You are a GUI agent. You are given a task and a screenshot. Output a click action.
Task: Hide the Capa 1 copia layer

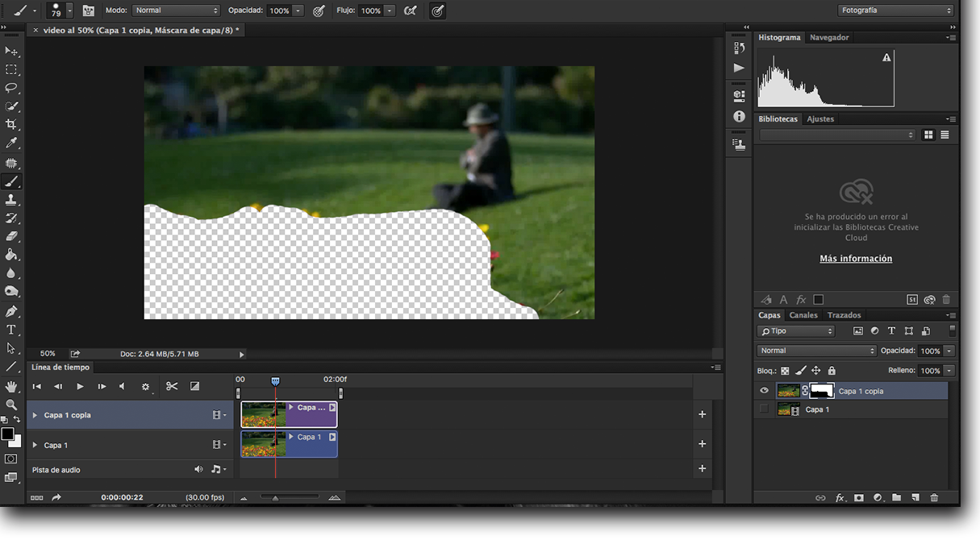pos(765,391)
